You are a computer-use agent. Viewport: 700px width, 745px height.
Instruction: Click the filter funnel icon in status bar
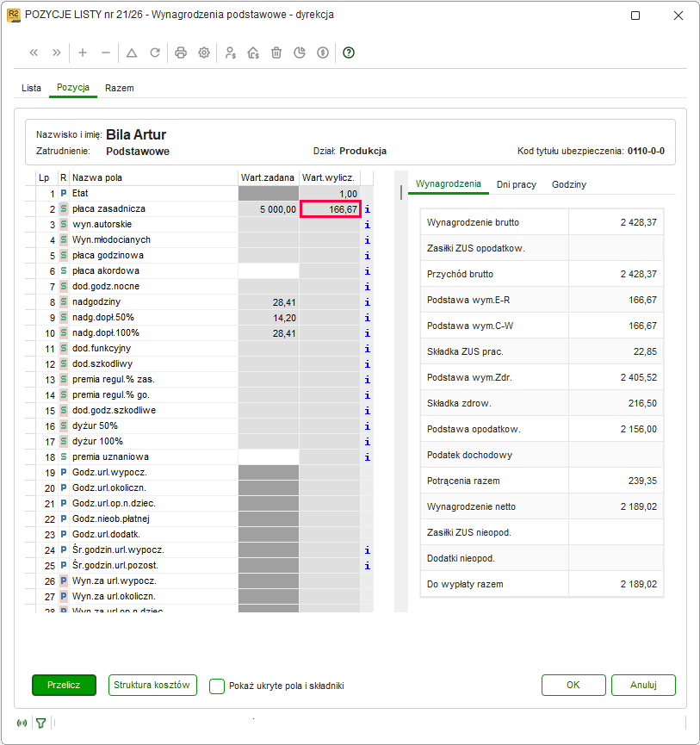pyautogui.click(x=40, y=723)
